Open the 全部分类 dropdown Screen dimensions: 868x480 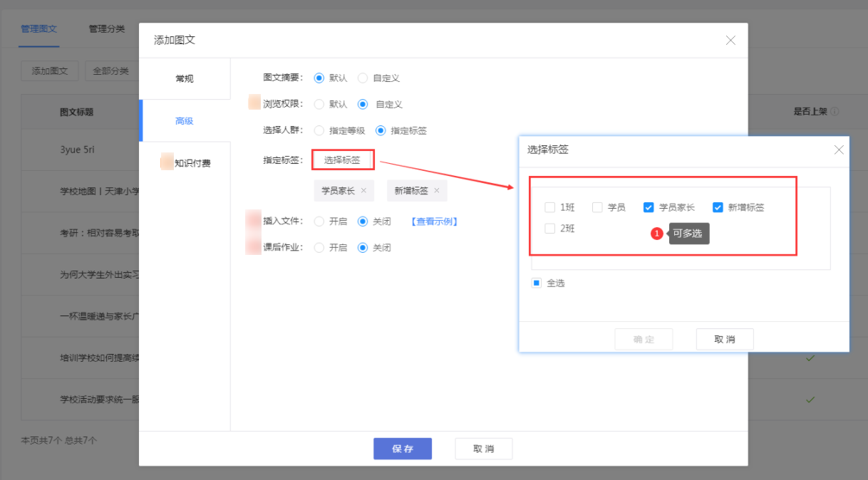coord(110,71)
